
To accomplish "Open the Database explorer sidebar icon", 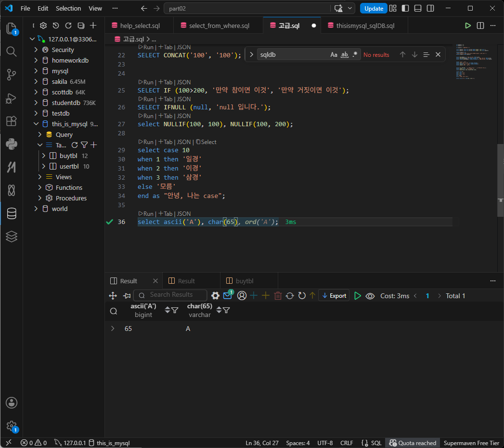I will click(12, 213).
